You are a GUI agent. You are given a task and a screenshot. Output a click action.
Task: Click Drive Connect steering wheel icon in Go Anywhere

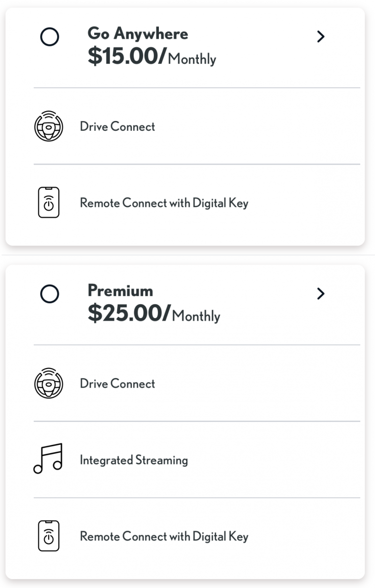click(x=49, y=127)
